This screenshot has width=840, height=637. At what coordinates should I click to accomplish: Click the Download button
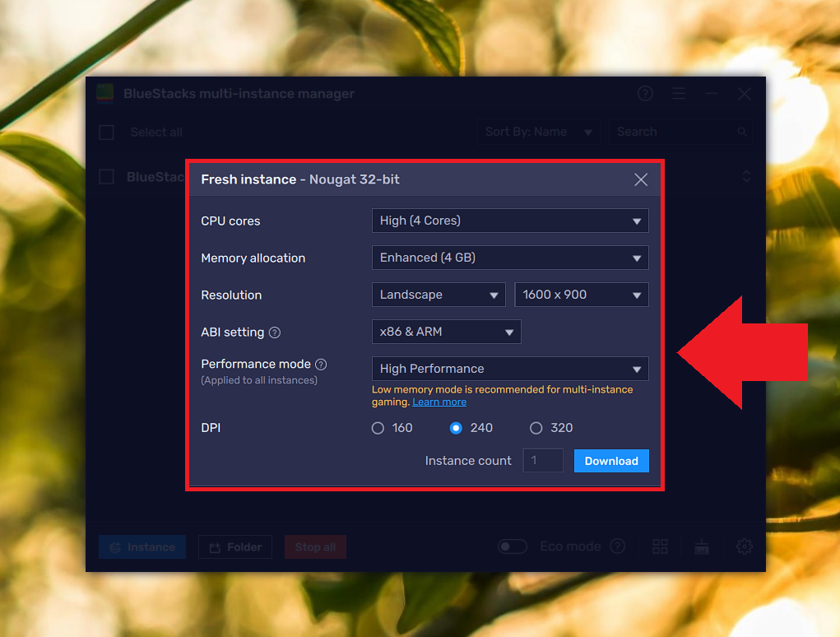point(611,461)
